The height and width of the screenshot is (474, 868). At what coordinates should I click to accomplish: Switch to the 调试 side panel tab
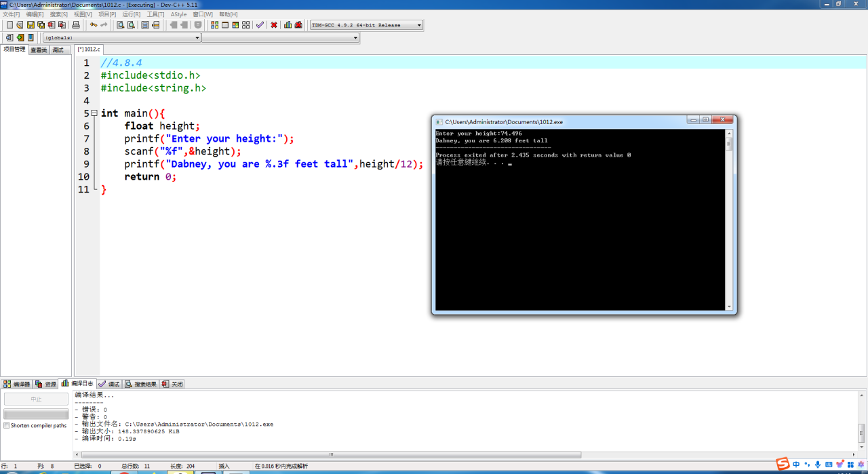(58, 50)
